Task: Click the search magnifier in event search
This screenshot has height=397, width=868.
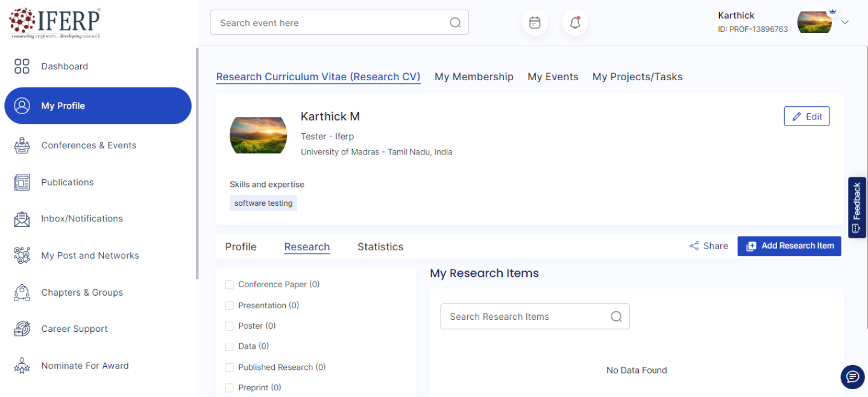Action: click(455, 23)
